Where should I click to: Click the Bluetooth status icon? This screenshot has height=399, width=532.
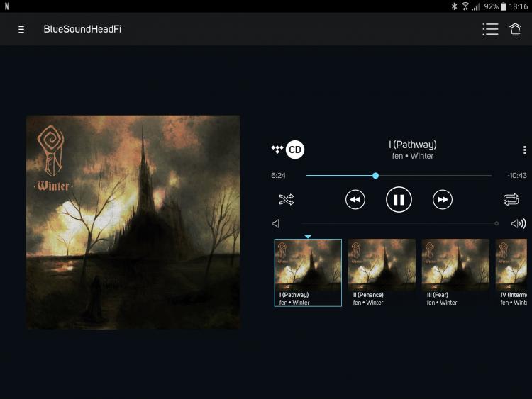click(x=454, y=6)
